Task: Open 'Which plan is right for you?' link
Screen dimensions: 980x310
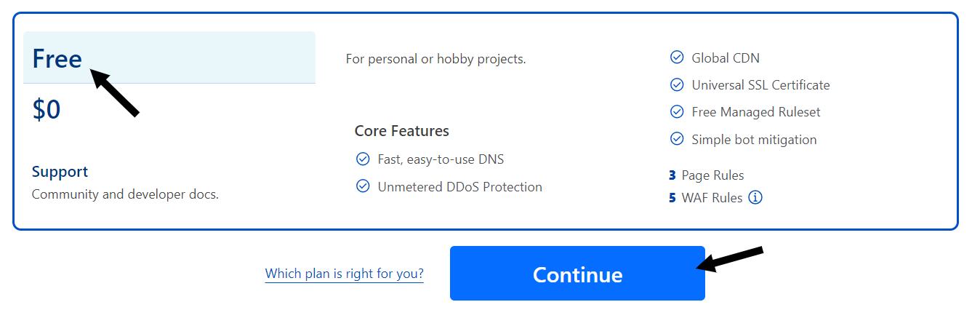Action: [344, 274]
